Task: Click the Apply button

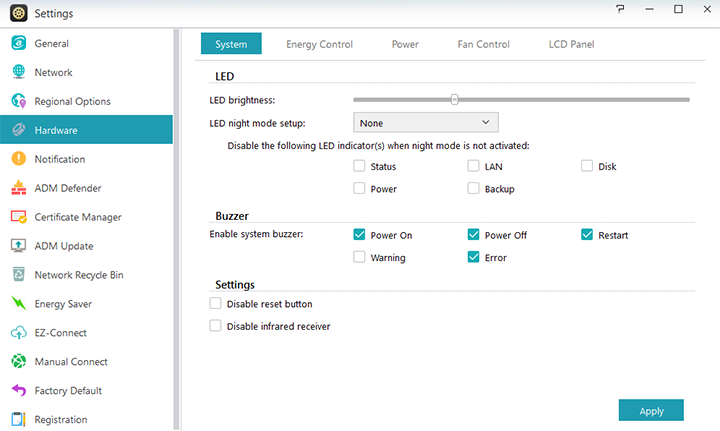Action: click(x=651, y=410)
